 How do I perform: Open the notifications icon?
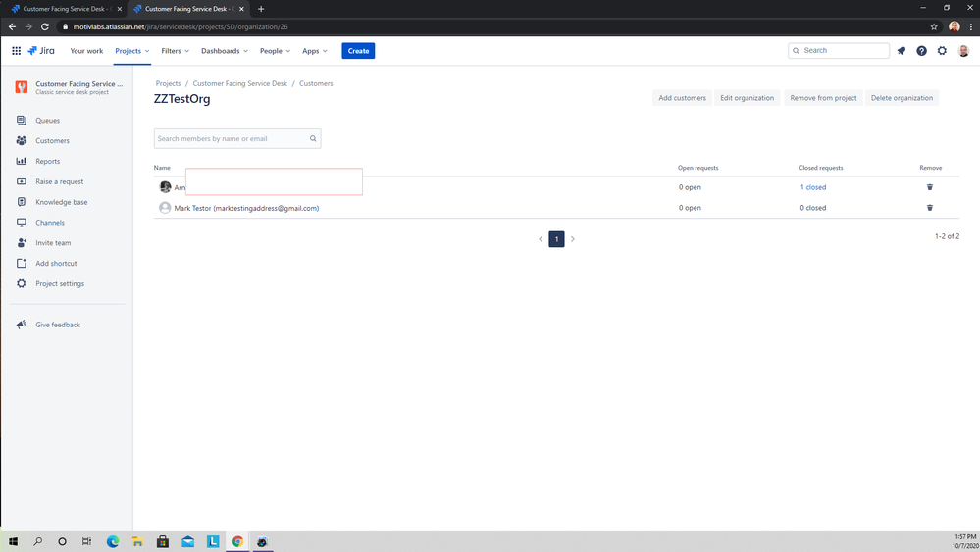point(902,51)
